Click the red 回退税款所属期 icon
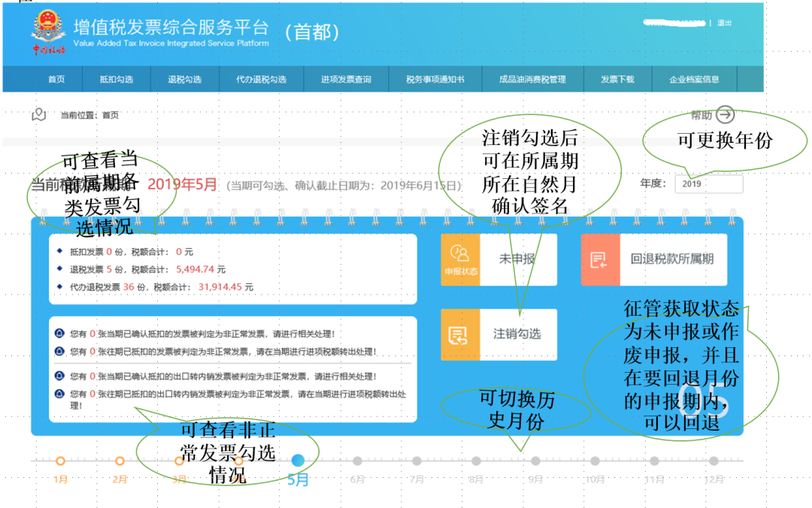This screenshot has height=508, width=812. pyautogui.click(x=600, y=259)
